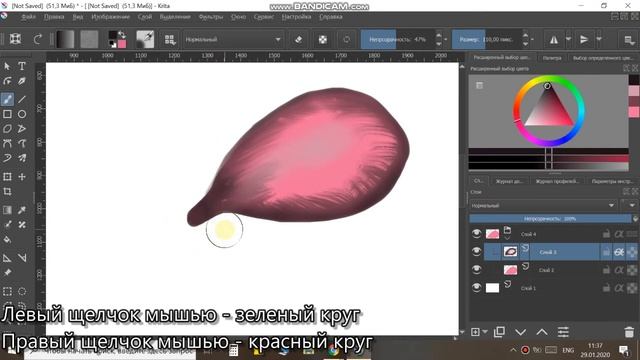Duplicate the current layer
Screen dimensions: 640x360
click(x=499, y=332)
